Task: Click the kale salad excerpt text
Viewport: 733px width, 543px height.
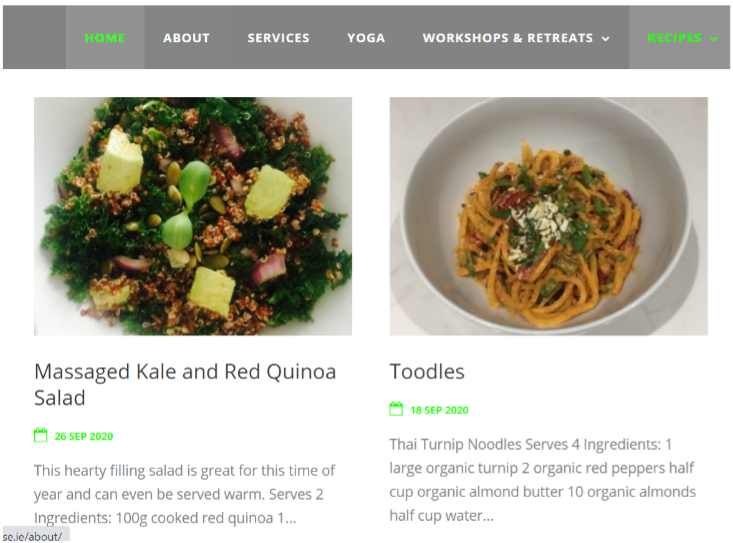Action: pyautogui.click(x=185, y=494)
